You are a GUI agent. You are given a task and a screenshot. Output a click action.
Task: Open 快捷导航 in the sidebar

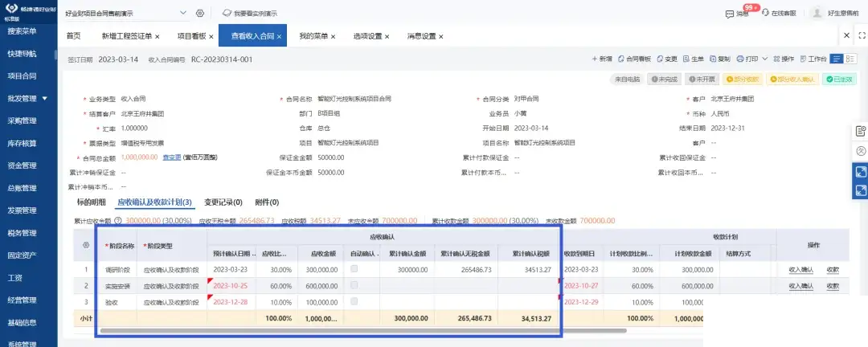click(23, 54)
